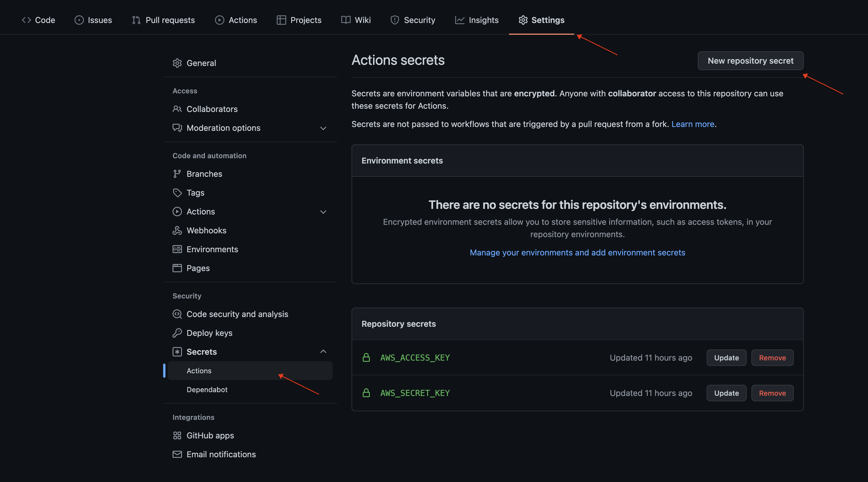Update the AWS_ACCESS_KEY secret
Screen dimensions: 868x482
click(726, 358)
